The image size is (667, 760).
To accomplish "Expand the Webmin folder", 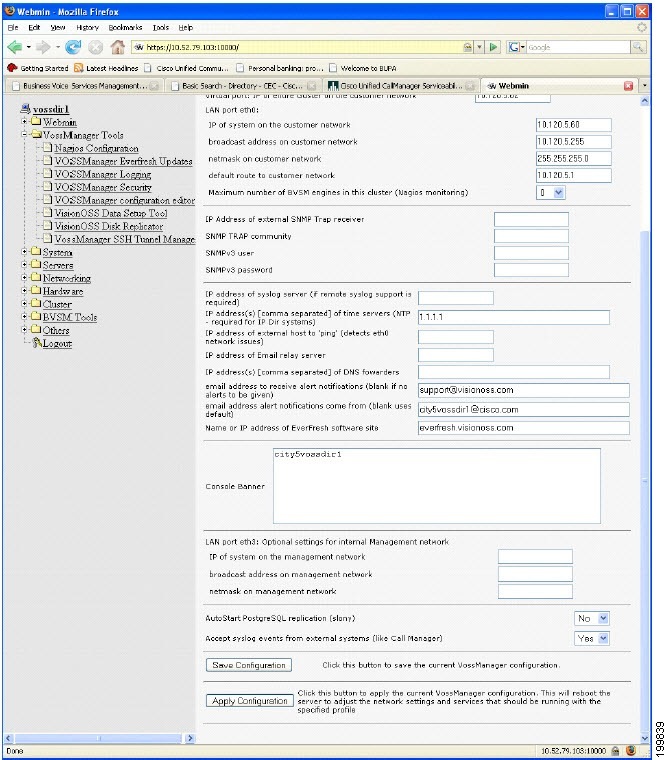I will coord(24,121).
